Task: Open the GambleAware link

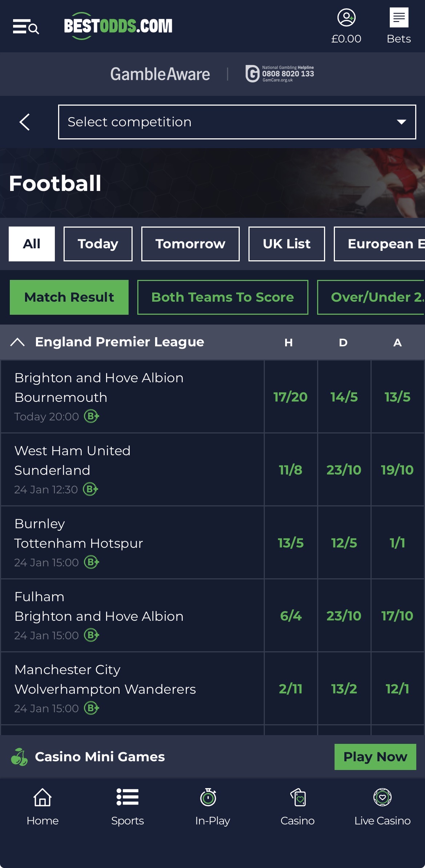Action: click(160, 74)
